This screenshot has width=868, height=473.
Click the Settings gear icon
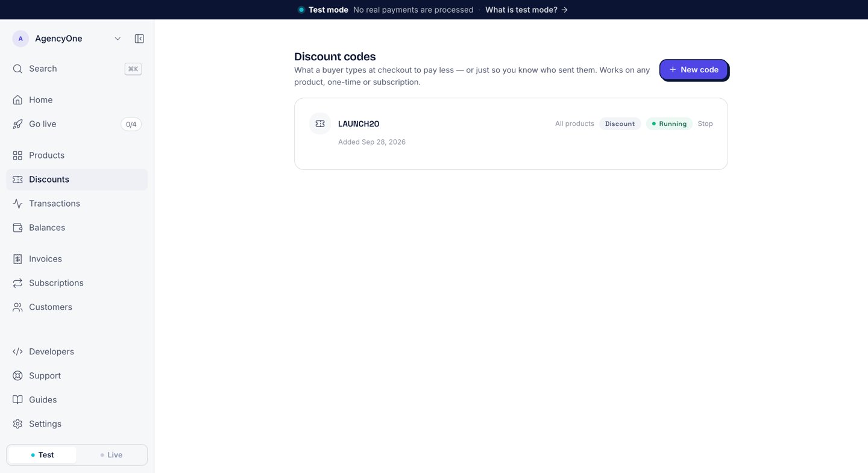[17, 424]
